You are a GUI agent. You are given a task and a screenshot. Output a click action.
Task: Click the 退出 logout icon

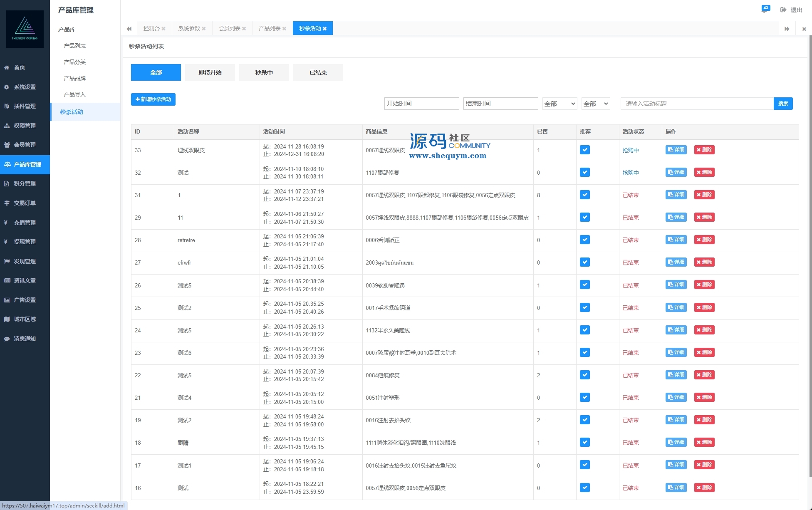[783, 10]
